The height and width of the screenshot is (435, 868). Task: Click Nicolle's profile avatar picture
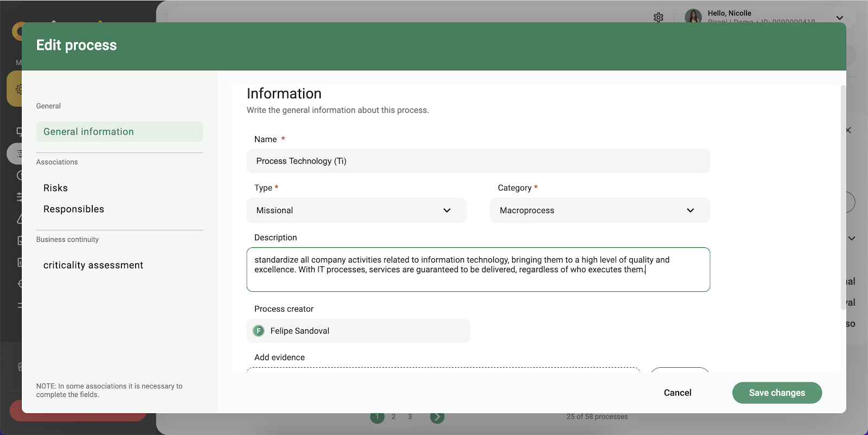pyautogui.click(x=693, y=16)
